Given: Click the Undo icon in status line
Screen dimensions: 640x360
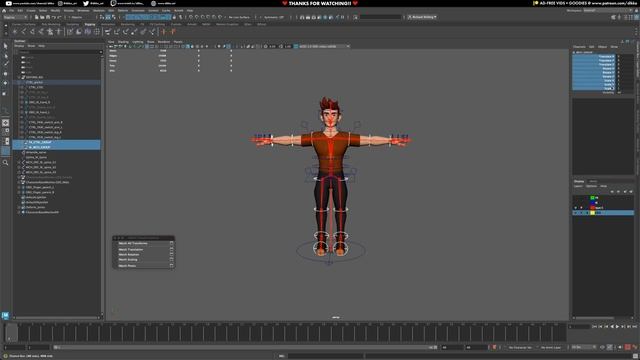Looking at the screenshot, I should pyautogui.click(x=53, y=17).
